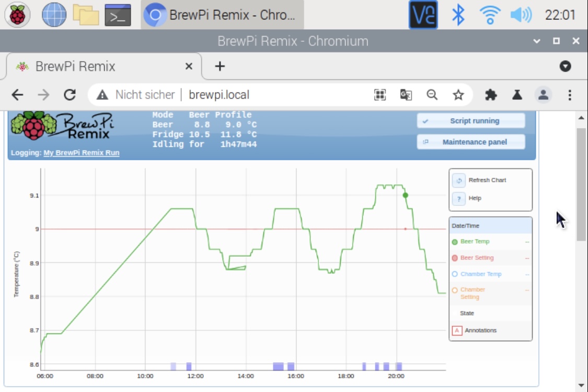588x392 pixels.
Task: Open a new browser tab
Action: coord(220,66)
